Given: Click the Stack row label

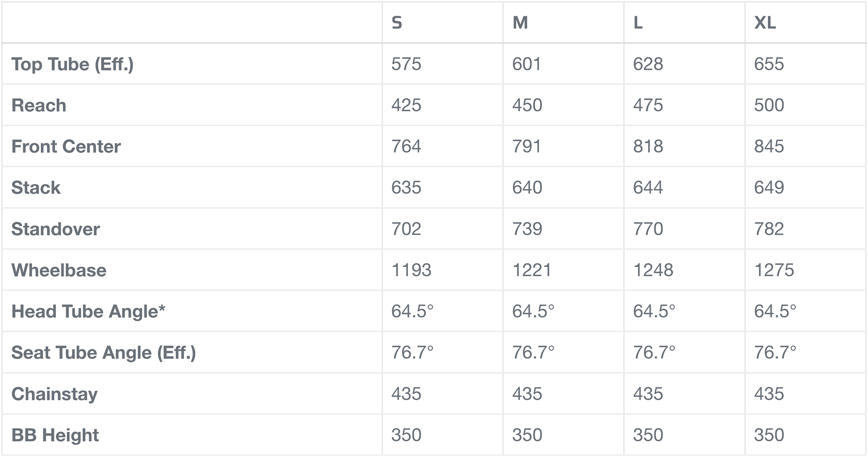Looking at the screenshot, I should [36, 188].
